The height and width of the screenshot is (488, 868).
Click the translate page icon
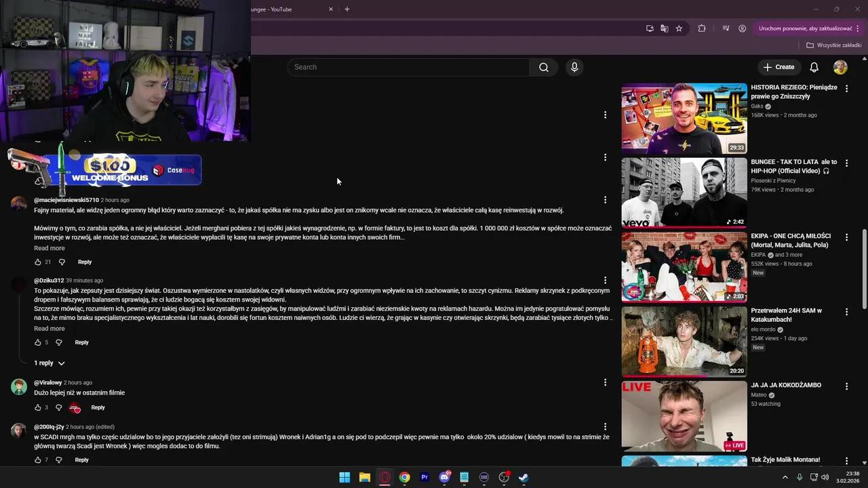coord(665,28)
